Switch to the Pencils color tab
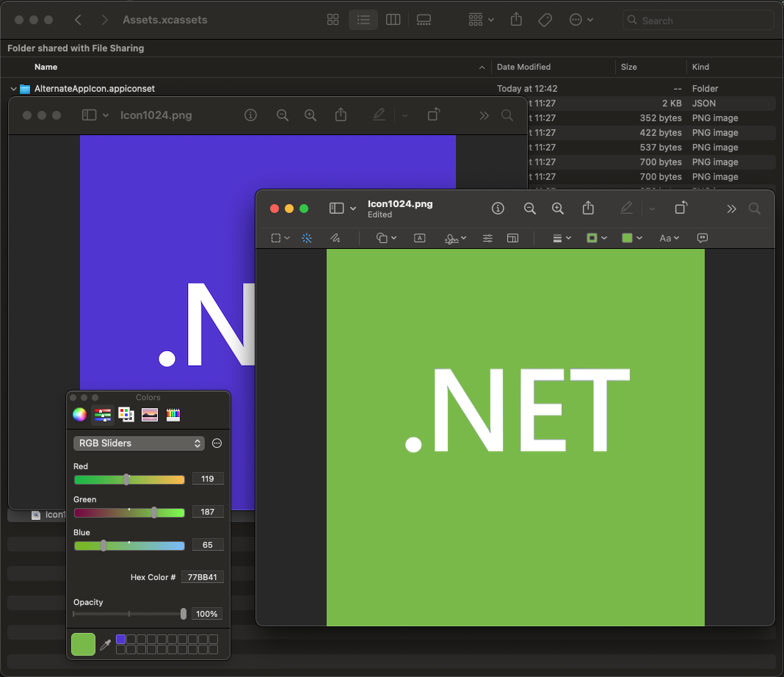This screenshot has height=677, width=784. click(173, 415)
